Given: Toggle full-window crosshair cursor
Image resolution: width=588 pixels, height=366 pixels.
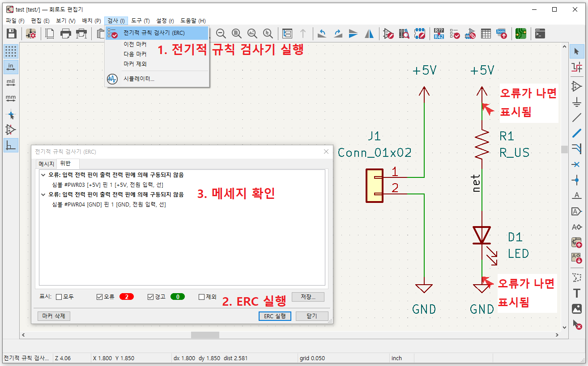Looking at the screenshot, I should 11,114.
